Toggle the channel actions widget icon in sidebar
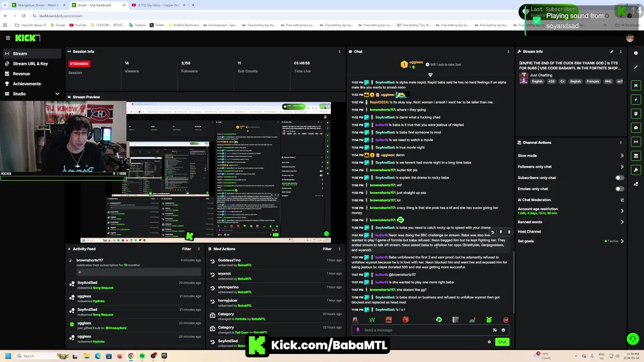This screenshot has width=644, height=362. point(636,156)
